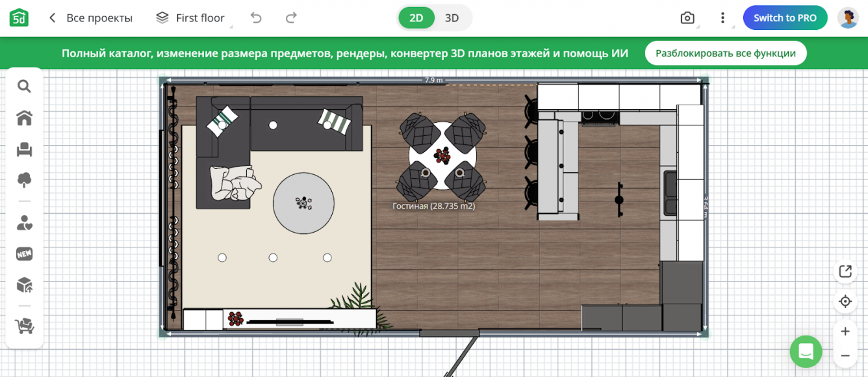Take a snapshot with camera icon
This screenshot has width=868, height=377.
[x=687, y=18]
